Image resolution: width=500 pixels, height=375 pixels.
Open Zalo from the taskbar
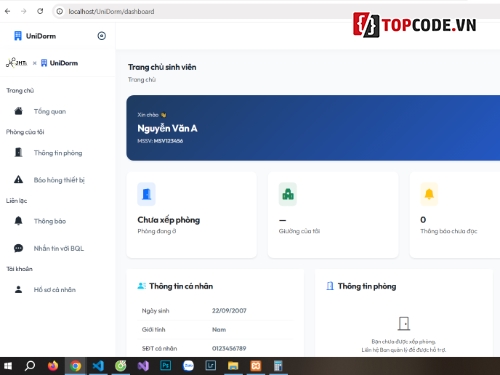pyautogui.click(x=188, y=366)
